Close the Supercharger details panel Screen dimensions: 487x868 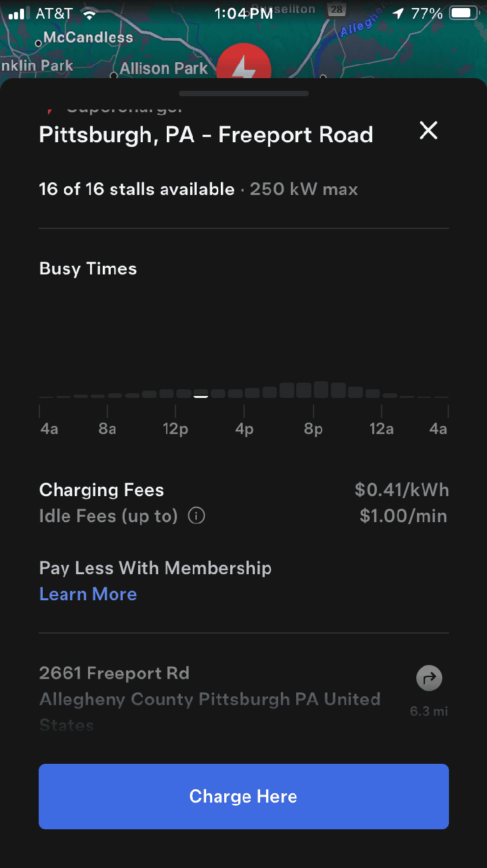click(428, 131)
